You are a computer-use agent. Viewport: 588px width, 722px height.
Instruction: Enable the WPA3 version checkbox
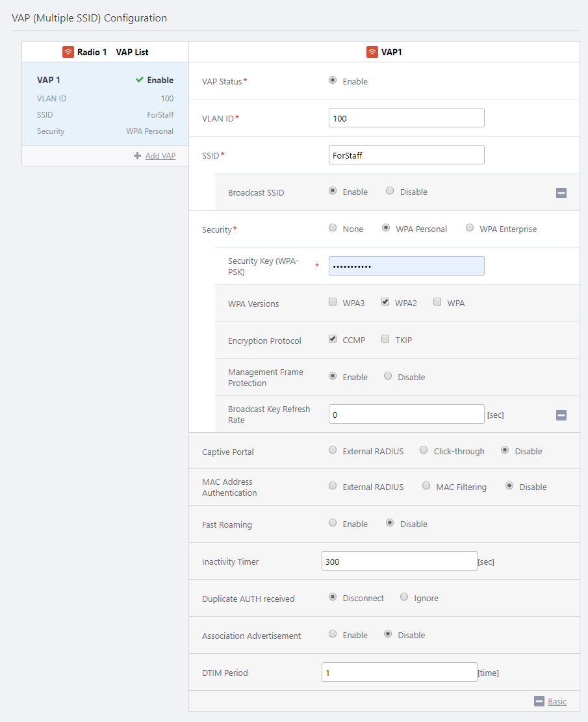pyautogui.click(x=333, y=302)
